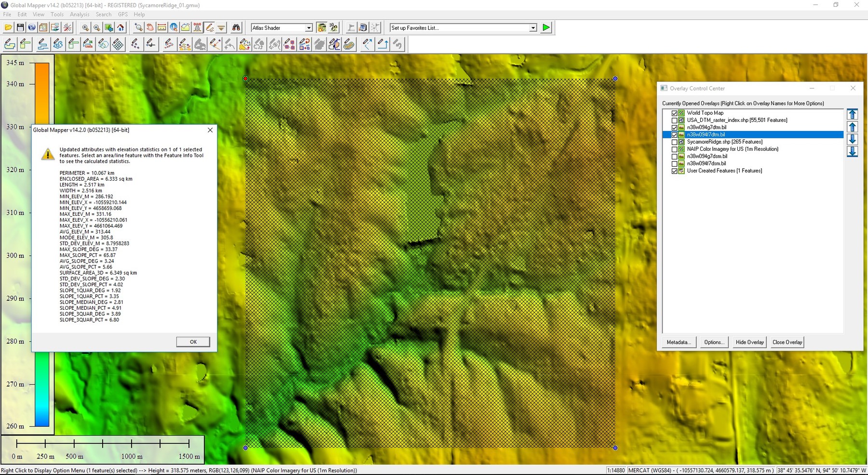The height and width of the screenshot is (475, 868).
Task: Click the red vertex of selected area
Action: coord(245,79)
